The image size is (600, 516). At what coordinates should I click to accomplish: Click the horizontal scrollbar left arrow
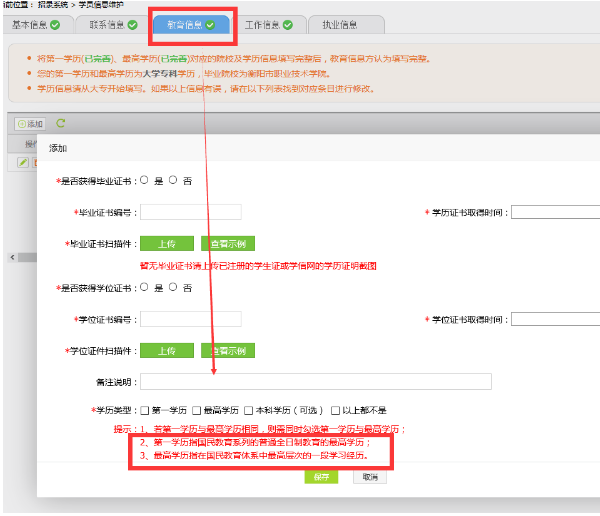point(13,257)
